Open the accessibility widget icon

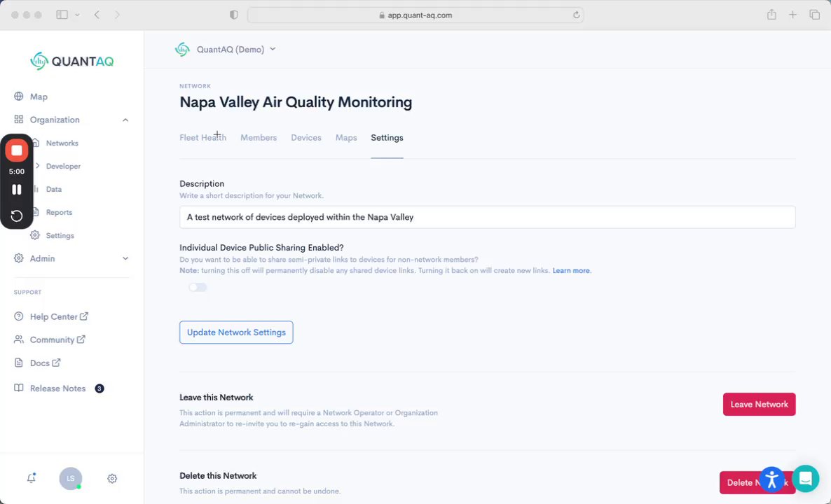tap(771, 479)
